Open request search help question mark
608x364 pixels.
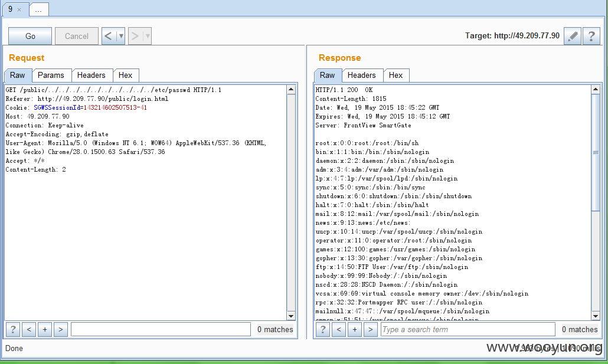point(13,330)
